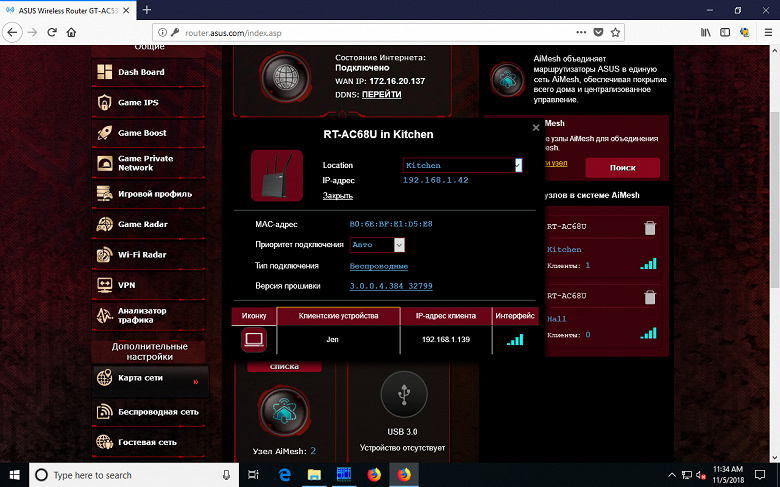The height and width of the screenshot is (487, 780).
Task: Click the Type here to search box
Action: tap(134, 475)
